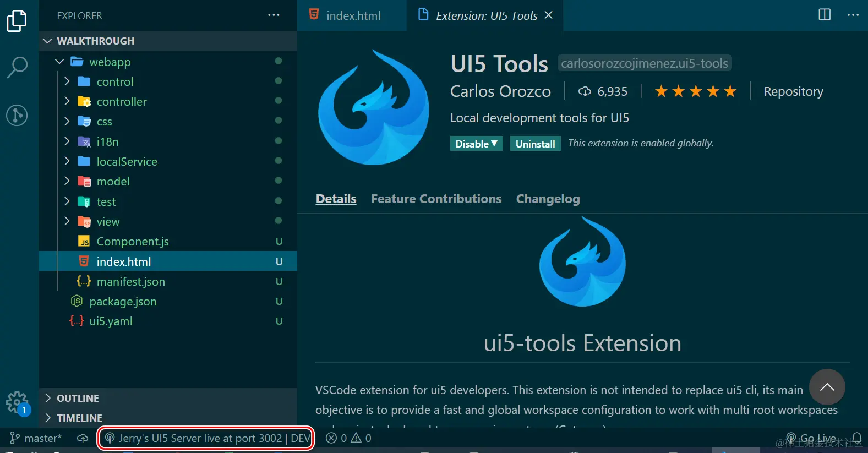
Task: Open Component.js file
Action: pyautogui.click(x=168, y=241)
